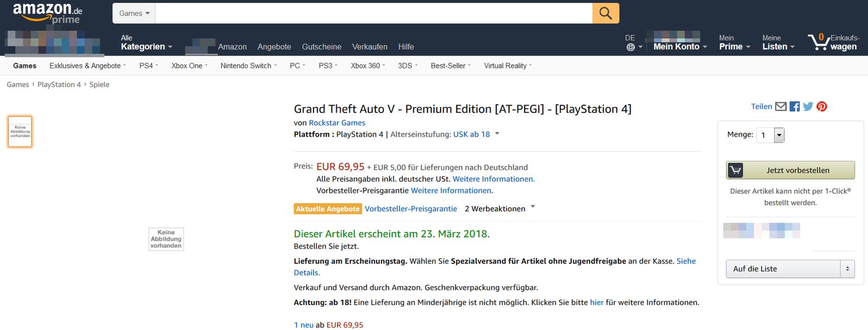Go to the Amazon.de Prime logo
This screenshot has height=330, width=868.
coord(47,13)
